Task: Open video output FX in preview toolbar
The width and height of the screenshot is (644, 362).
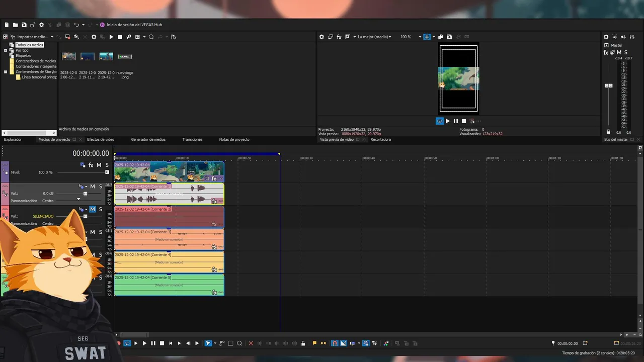Action: click(x=339, y=37)
